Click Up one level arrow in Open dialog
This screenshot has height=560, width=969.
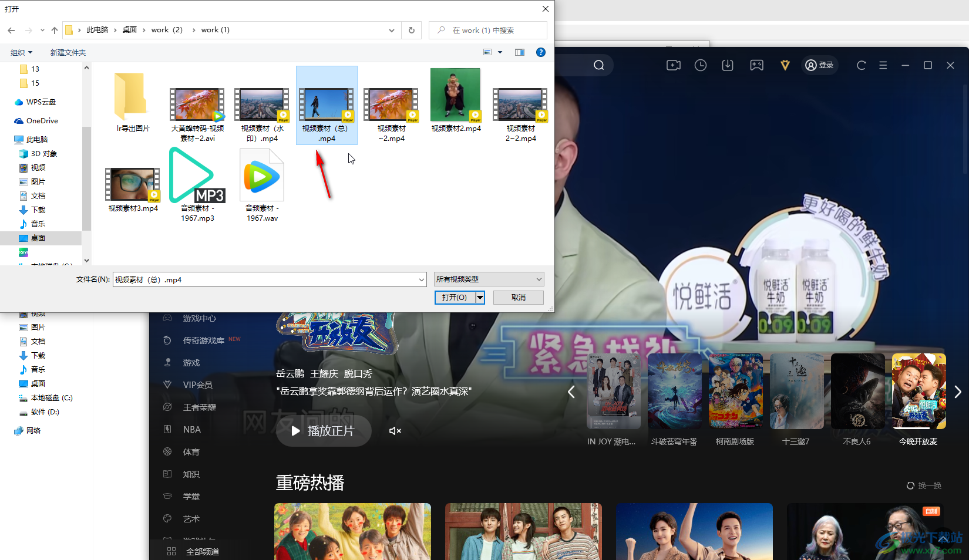55,30
